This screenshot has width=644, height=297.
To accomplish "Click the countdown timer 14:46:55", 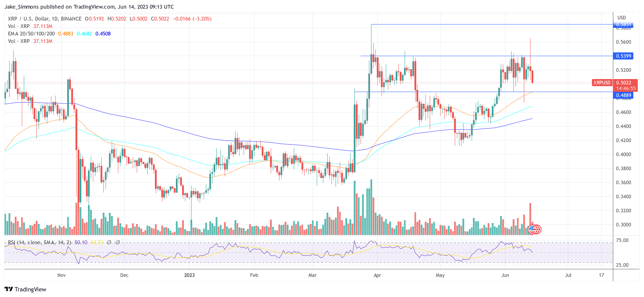I will pyautogui.click(x=626, y=88).
